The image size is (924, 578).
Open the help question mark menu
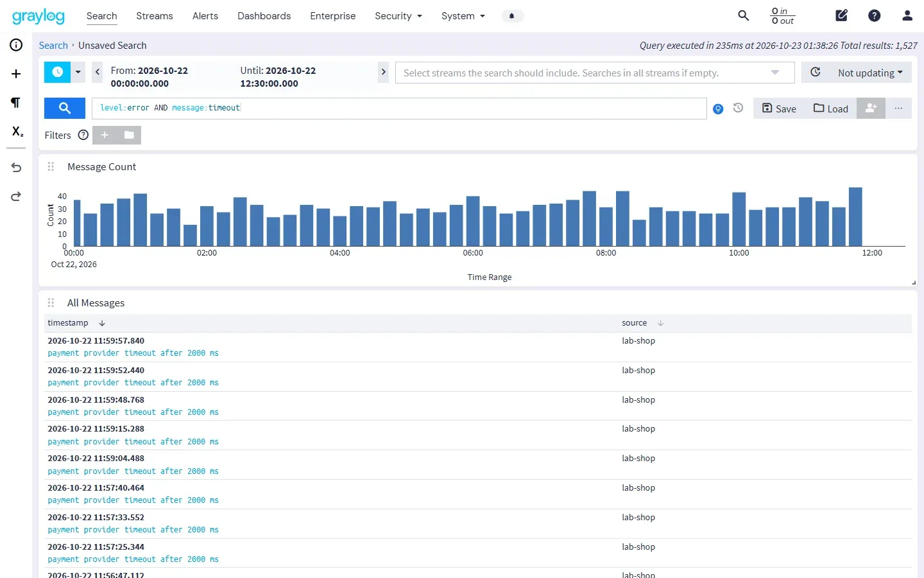874,15
